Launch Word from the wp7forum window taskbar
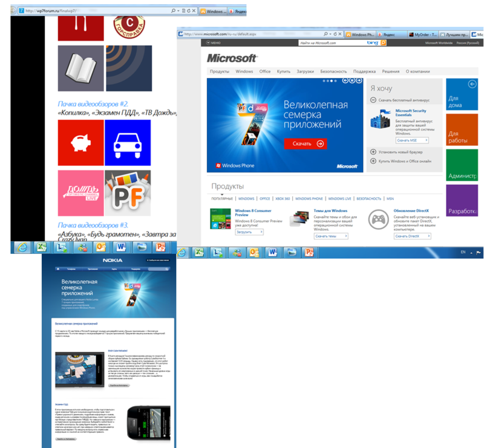The width and height of the screenshot is (484, 448). pyautogui.click(x=120, y=247)
